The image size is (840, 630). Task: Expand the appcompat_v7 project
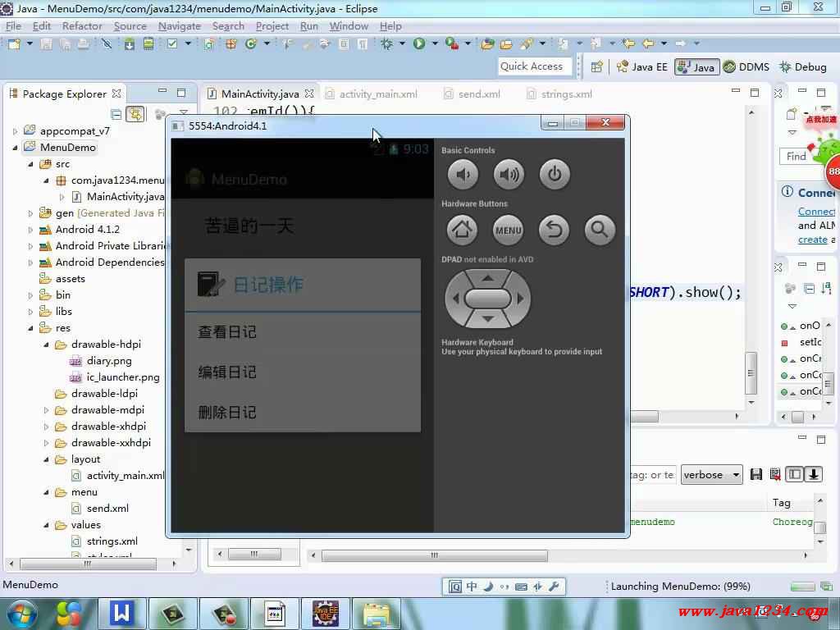pyautogui.click(x=15, y=130)
